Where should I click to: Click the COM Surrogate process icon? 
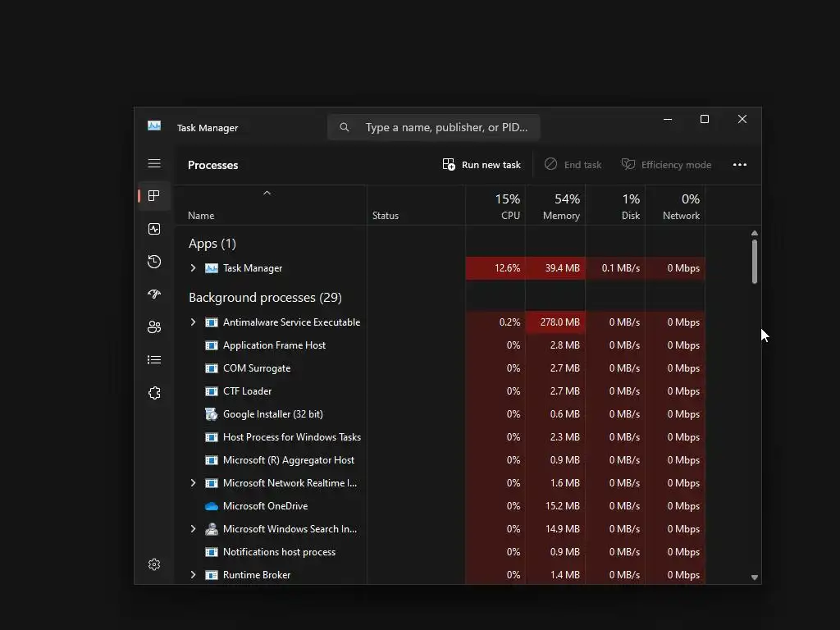click(x=212, y=368)
